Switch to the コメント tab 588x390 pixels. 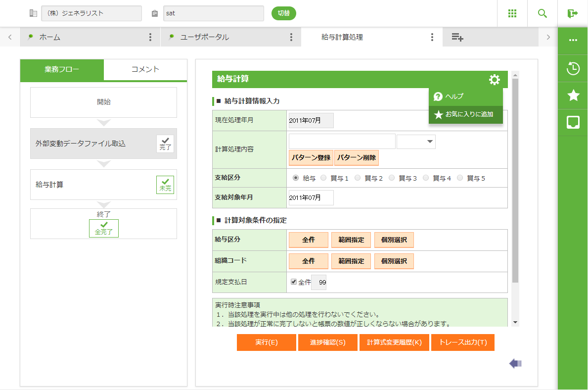pyautogui.click(x=145, y=69)
